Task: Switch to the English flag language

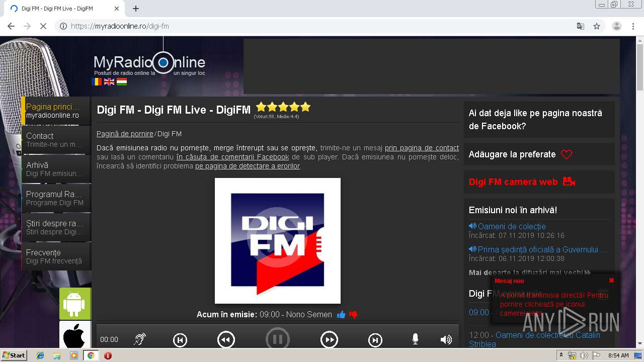Action: tap(109, 81)
